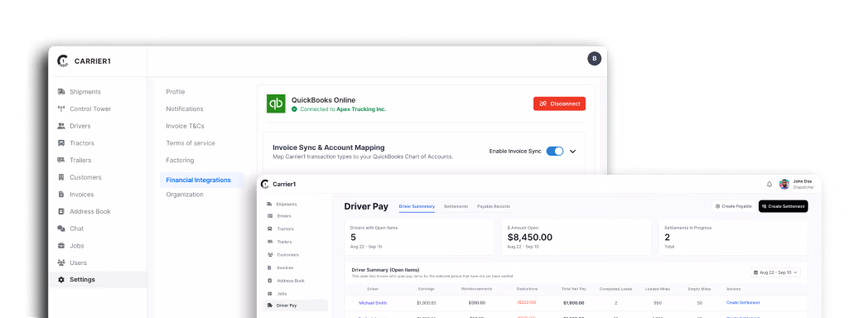
Task: Open Drivers icon in the Settings window sidebar
Action: 61,126
